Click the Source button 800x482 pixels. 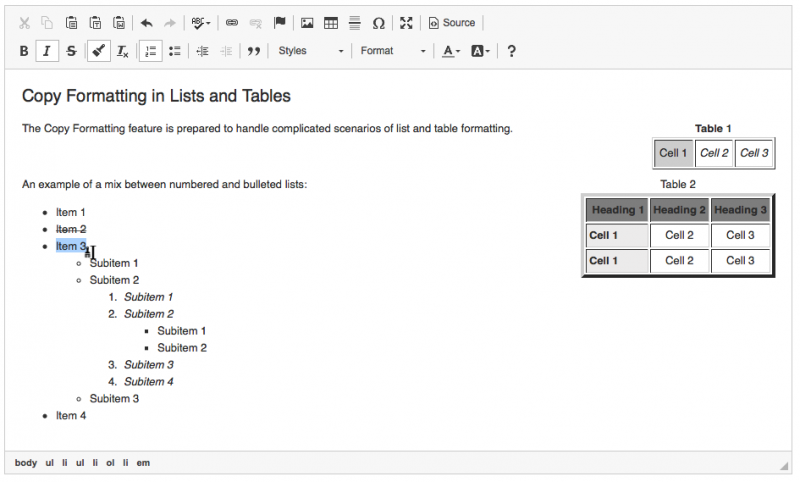[452, 22]
